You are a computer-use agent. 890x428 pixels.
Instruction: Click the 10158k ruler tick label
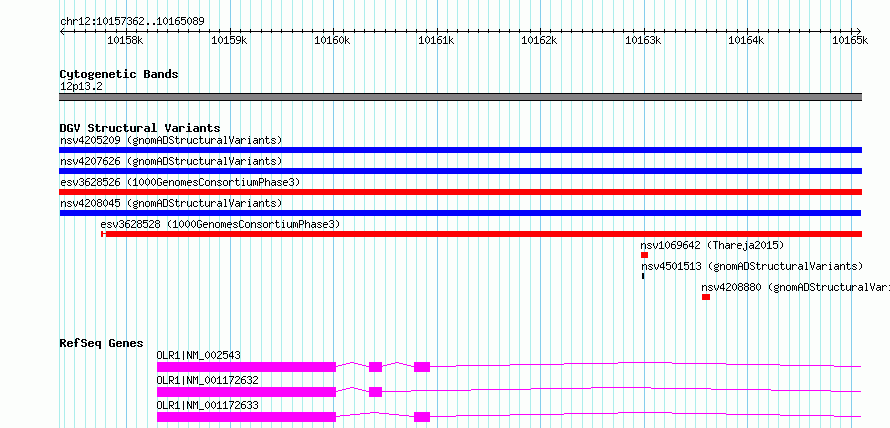coord(125,40)
